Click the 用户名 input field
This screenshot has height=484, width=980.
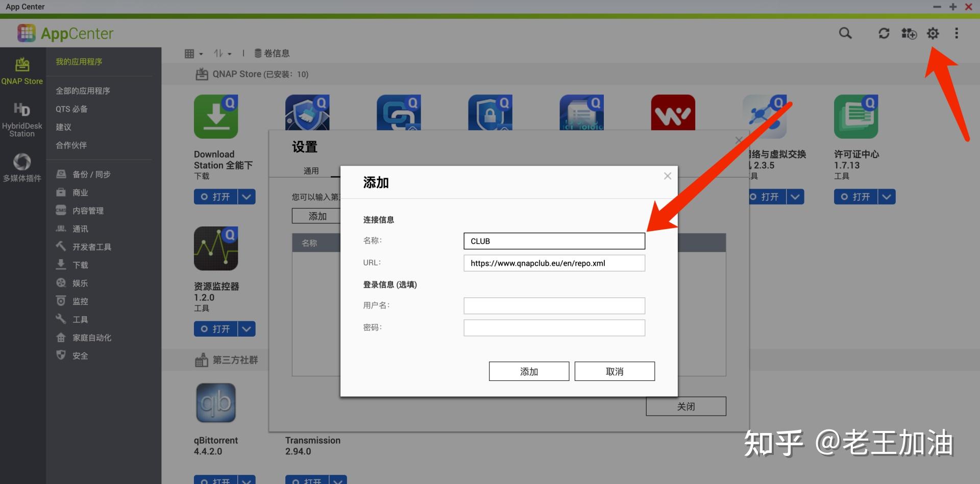[554, 305]
